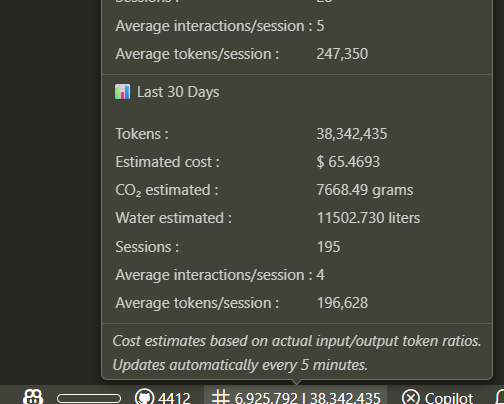The width and height of the screenshot is (504, 404).
Task: Click the CO₂ estimated value 7668.49 grams
Action: click(x=365, y=190)
